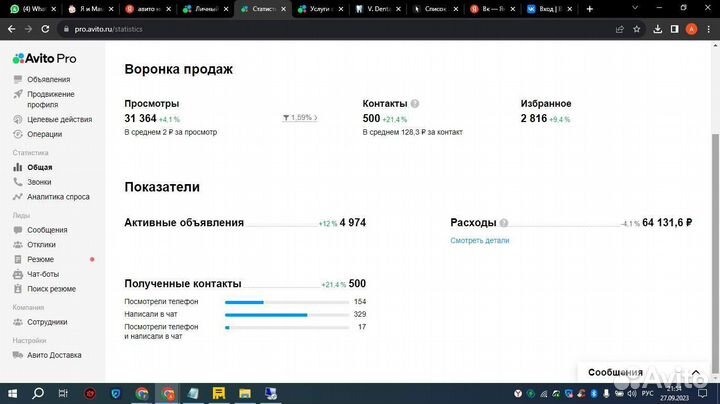Reload the page with refresh icon

[x=45, y=29]
